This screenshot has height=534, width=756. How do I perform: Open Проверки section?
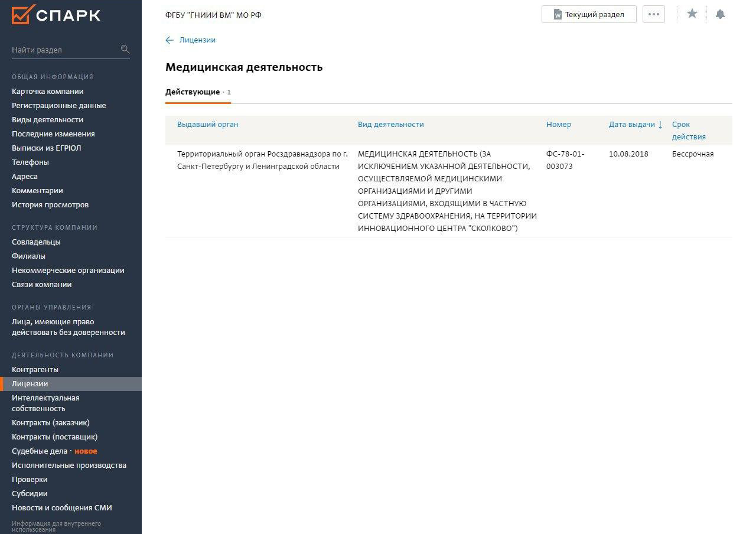click(x=30, y=480)
